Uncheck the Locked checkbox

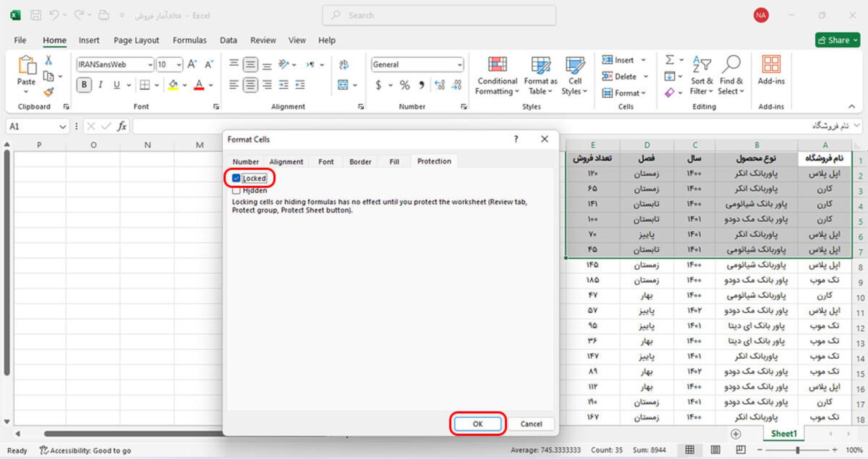point(236,178)
